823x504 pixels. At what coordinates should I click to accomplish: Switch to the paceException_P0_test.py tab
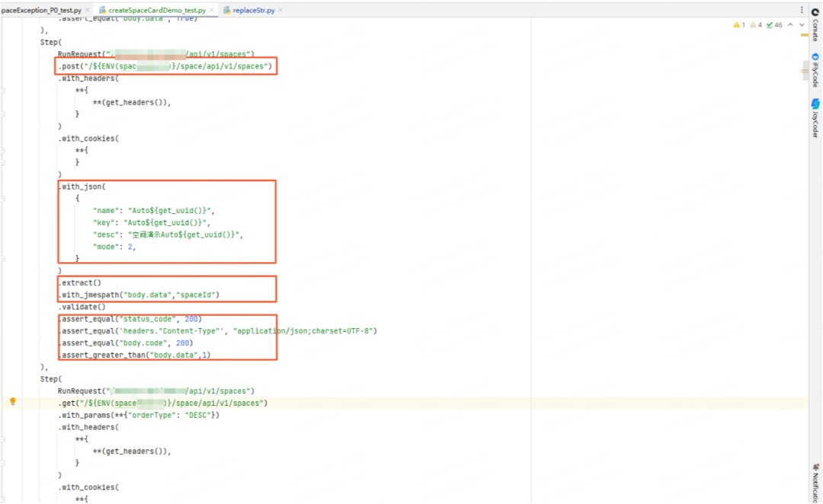[41, 10]
